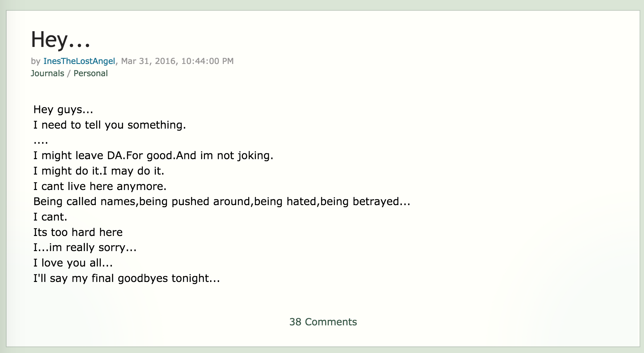The image size is (644, 353).
Task: Go to the Journals category link
Action: tap(48, 73)
